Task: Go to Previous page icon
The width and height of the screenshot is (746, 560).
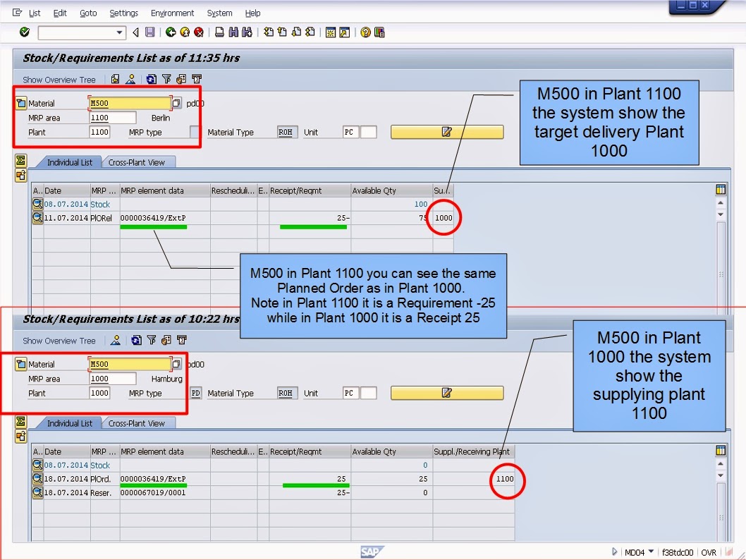Action: [282, 32]
